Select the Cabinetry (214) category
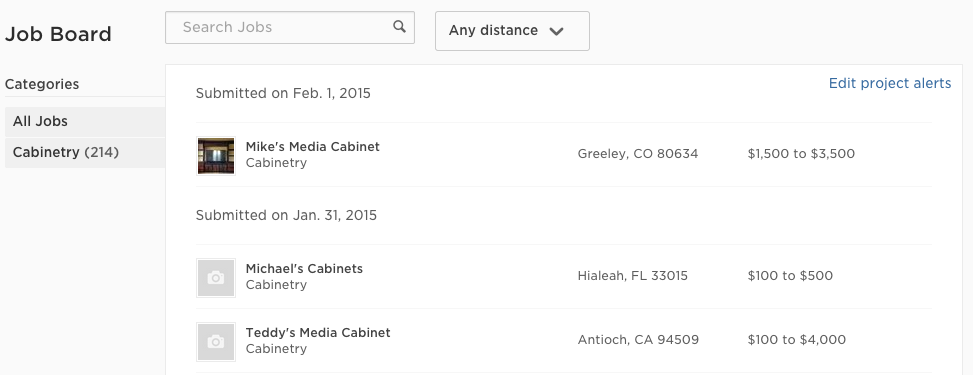 [84, 153]
